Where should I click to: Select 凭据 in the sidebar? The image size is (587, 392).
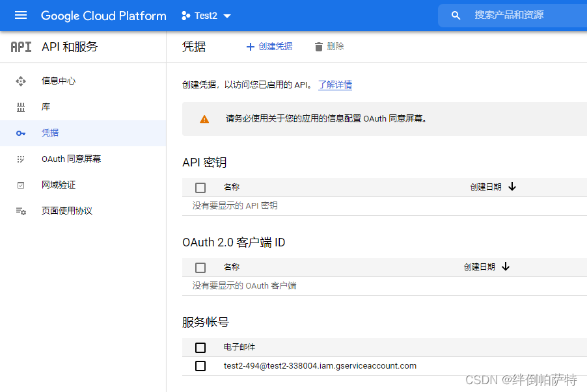coord(83,133)
